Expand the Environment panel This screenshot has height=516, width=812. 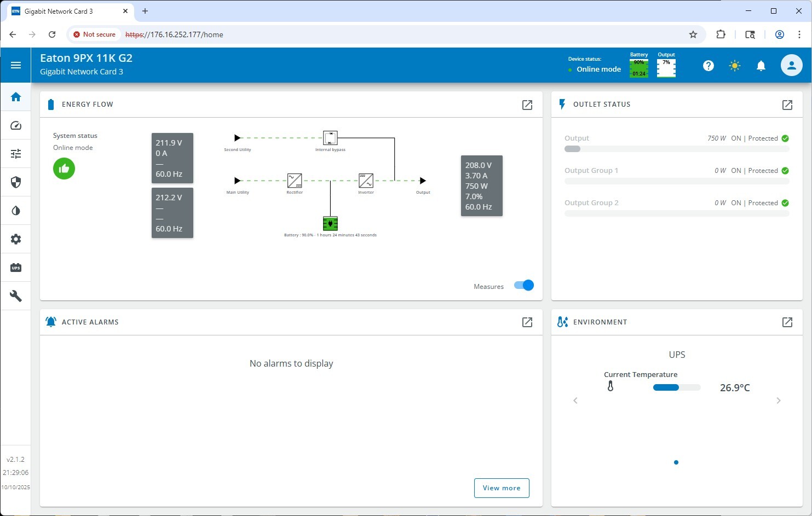point(787,322)
